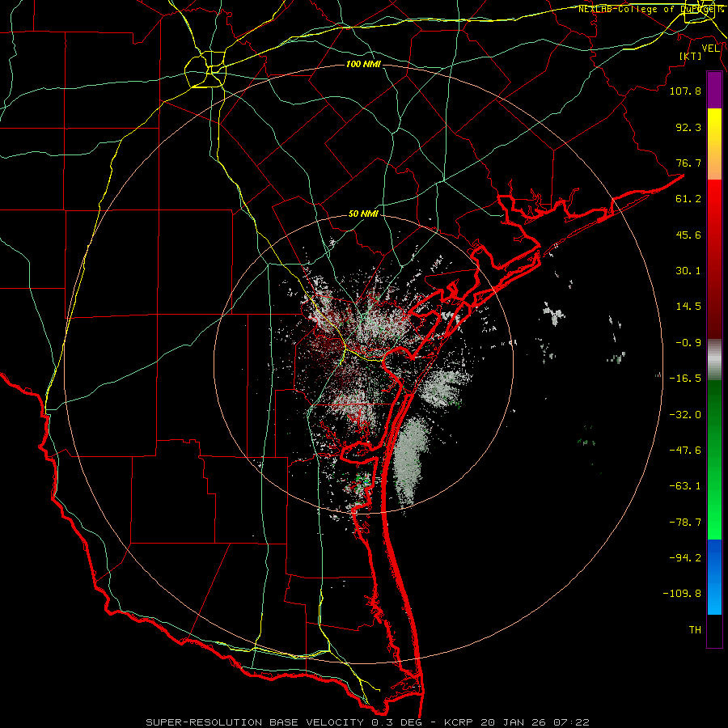Click the 61.2 legend value
This screenshot has height=728, width=728.
coord(688,199)
